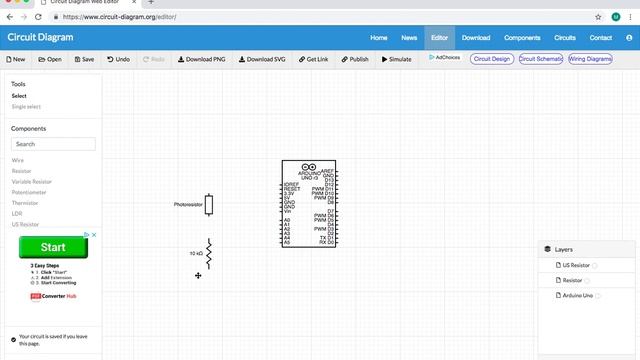Click the Circuit Diagram logo

[x=40, y=37]
